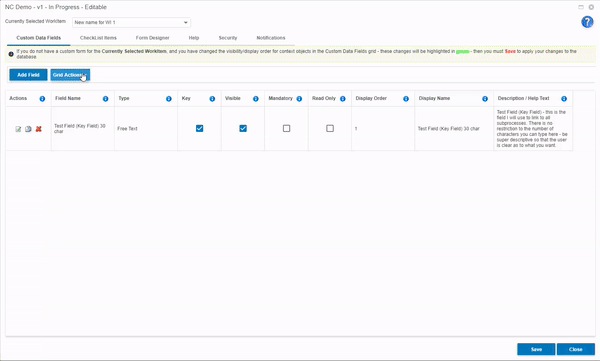Switch to the Form Designer tab
Image resolution: width=600 pixels, height=361 pixels.
click(x=152, y=38)
